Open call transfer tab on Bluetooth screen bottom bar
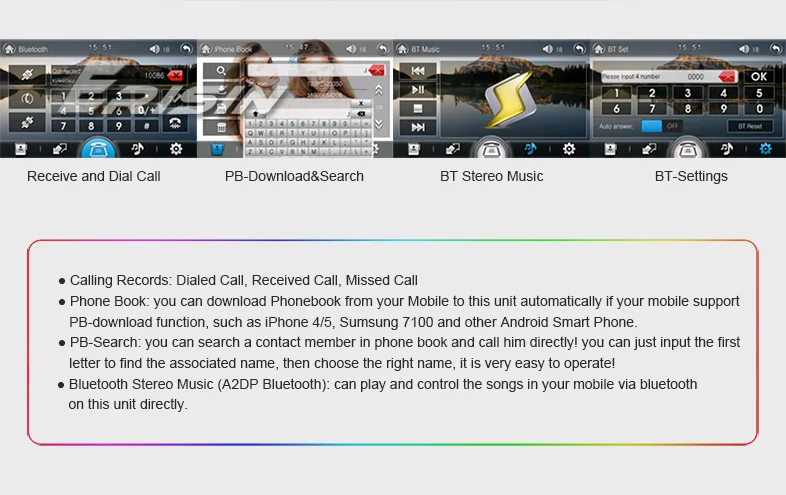The height and width of the screenshot is (495, 786). (60, 149)
